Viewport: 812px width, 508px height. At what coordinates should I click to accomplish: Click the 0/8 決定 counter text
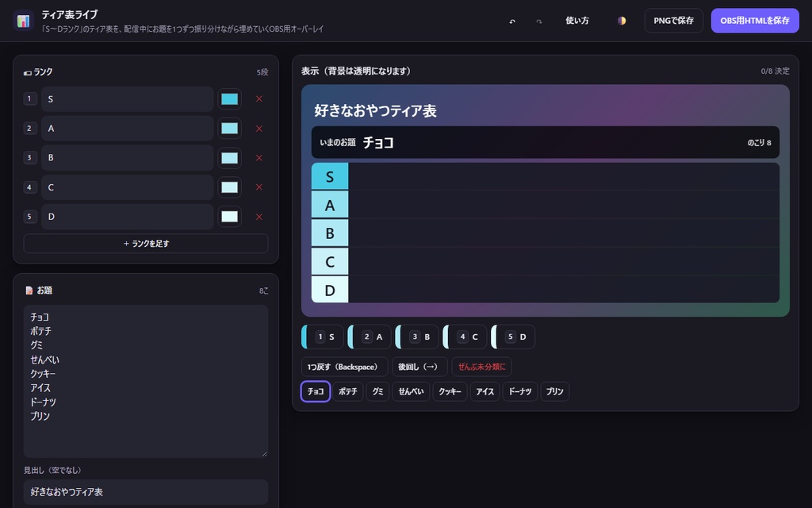pyautogui.click(x=775, y=71)
